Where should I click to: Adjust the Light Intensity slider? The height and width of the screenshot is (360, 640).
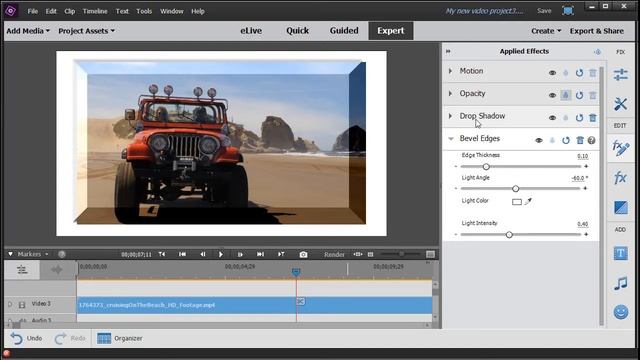tap(509, 235)
